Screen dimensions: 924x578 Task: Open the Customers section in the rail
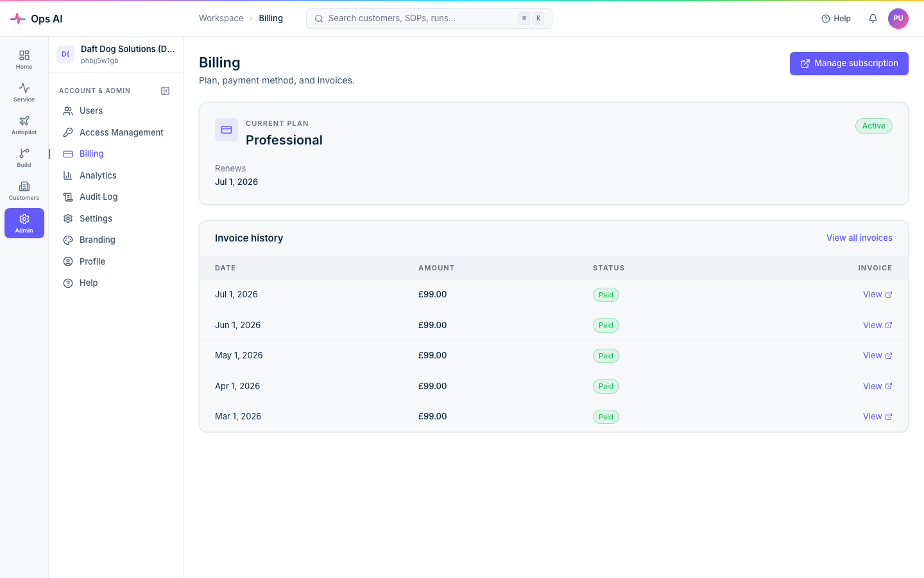[x=24, y=191]
